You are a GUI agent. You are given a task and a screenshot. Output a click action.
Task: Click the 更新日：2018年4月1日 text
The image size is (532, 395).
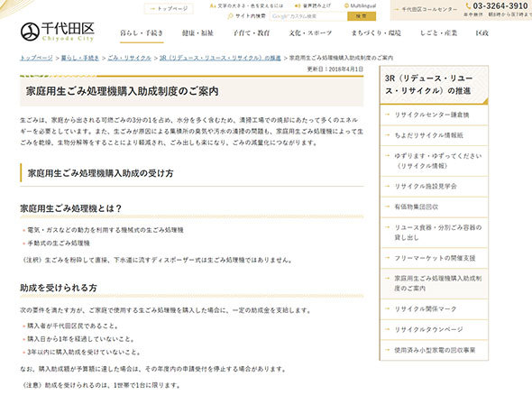[335, 69]
